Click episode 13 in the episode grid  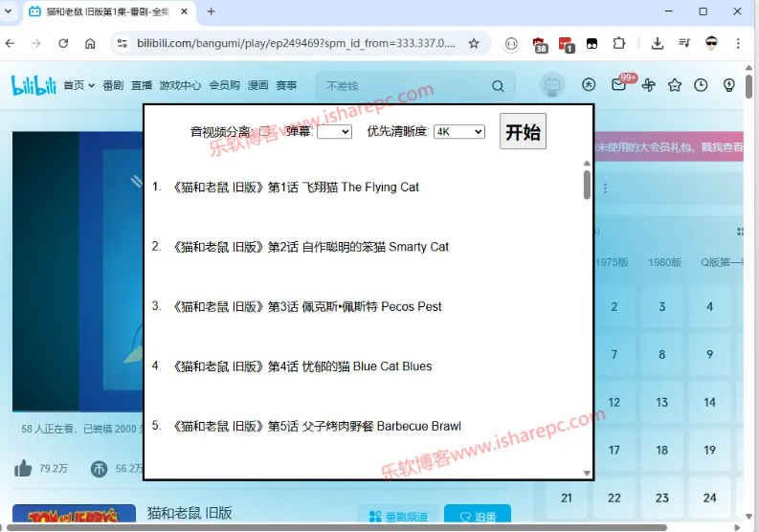click(661, 402)
